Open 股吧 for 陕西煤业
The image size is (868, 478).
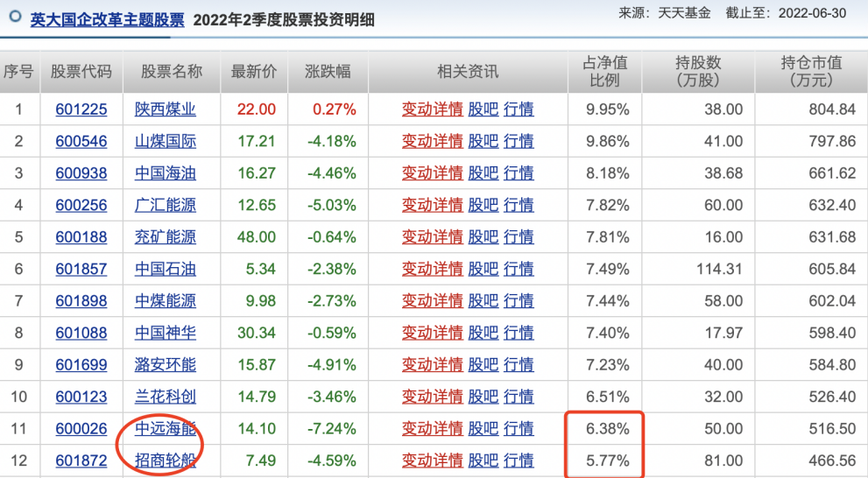[483, 109]
